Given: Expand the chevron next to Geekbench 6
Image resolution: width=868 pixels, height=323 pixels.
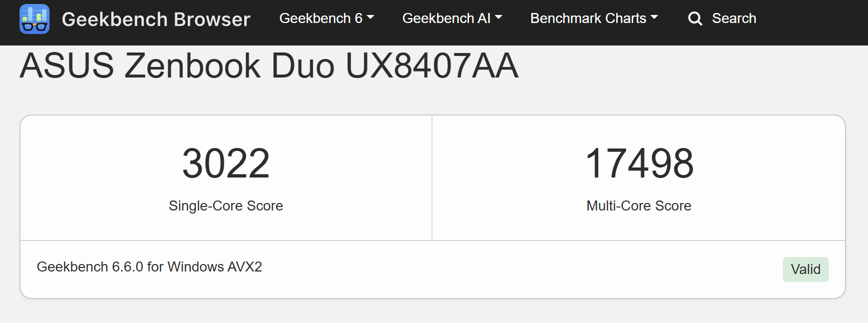Looking at the screenshot, I should coord(370,18).
